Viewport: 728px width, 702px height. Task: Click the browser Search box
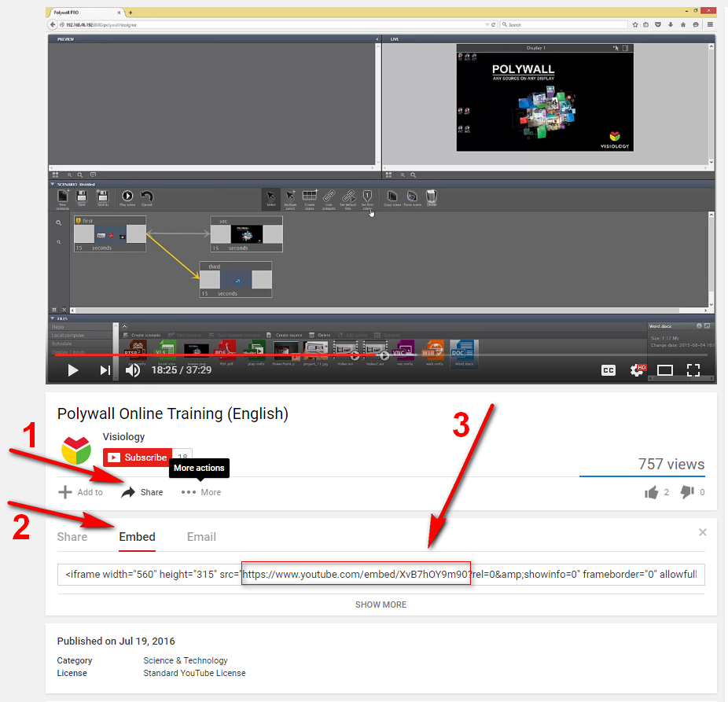[x=564, y=24]
